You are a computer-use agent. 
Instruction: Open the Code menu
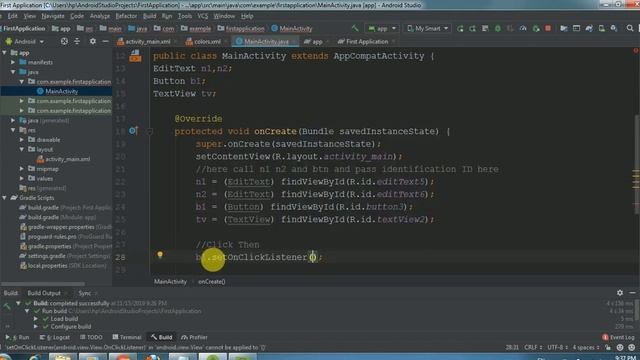(77, 16)
